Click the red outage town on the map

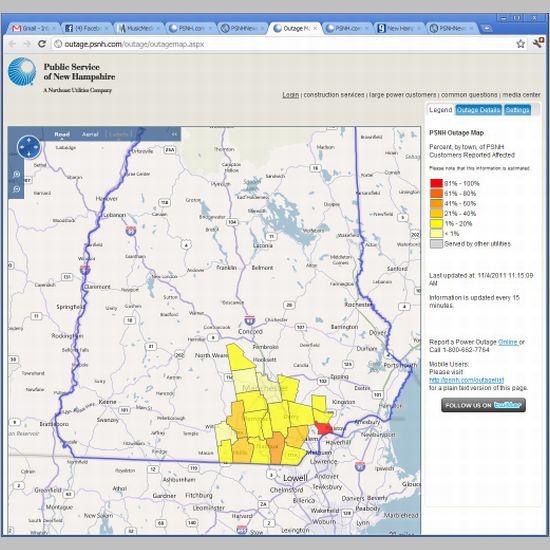click(323, 428)
